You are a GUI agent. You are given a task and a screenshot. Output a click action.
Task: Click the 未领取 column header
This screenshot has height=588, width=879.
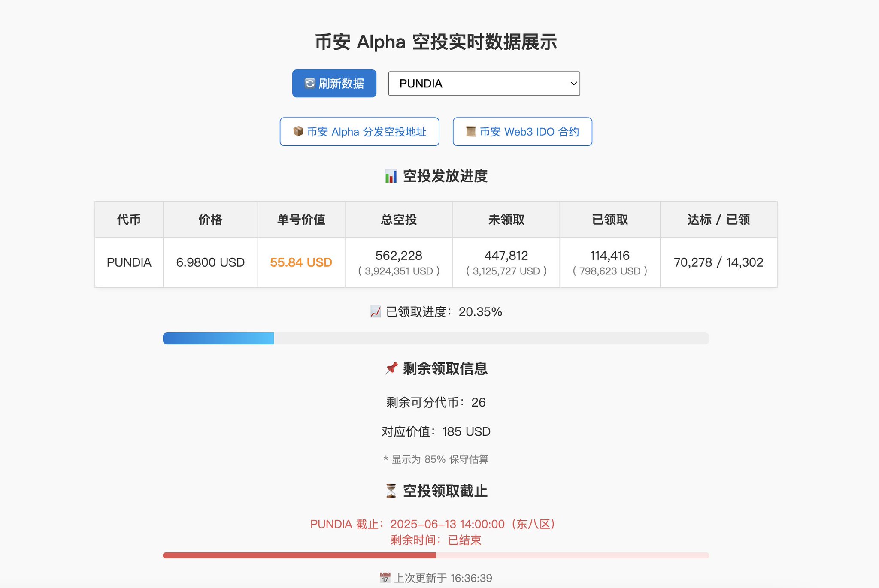coord(506,220)
